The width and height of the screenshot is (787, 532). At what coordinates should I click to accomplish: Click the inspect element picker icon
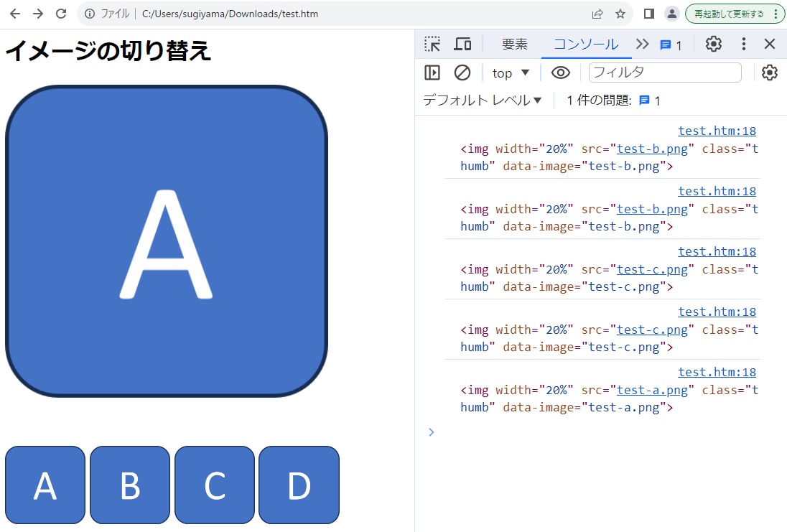(432, 44)
